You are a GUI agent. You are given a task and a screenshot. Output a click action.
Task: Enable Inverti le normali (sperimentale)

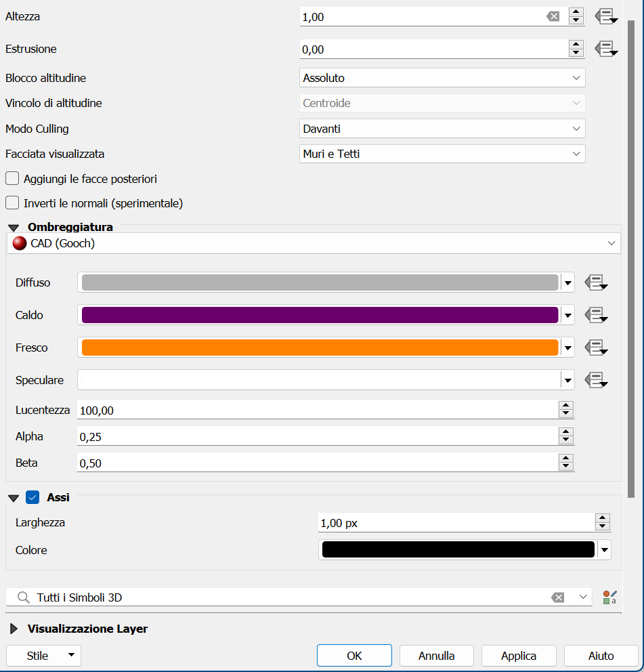[x=12, y=203]
